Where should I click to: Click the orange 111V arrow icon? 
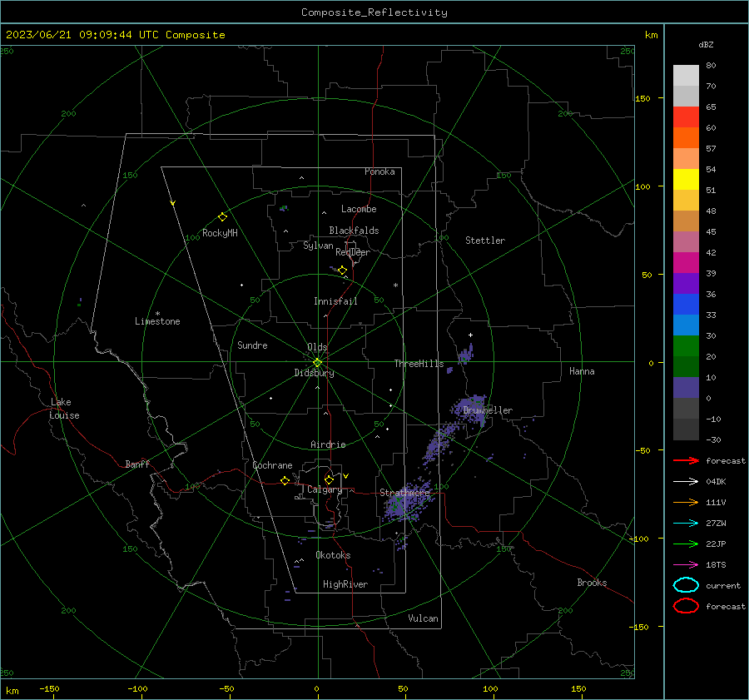[686, 502]
